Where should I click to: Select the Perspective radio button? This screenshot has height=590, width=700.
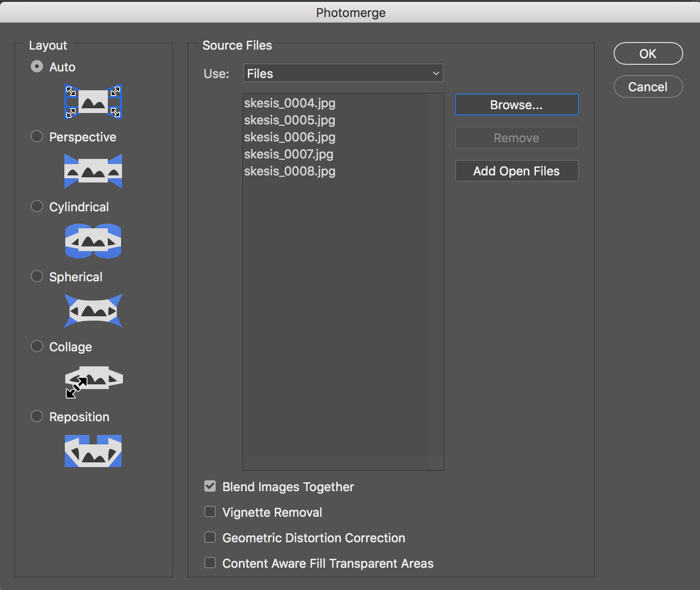pos(37,137)
